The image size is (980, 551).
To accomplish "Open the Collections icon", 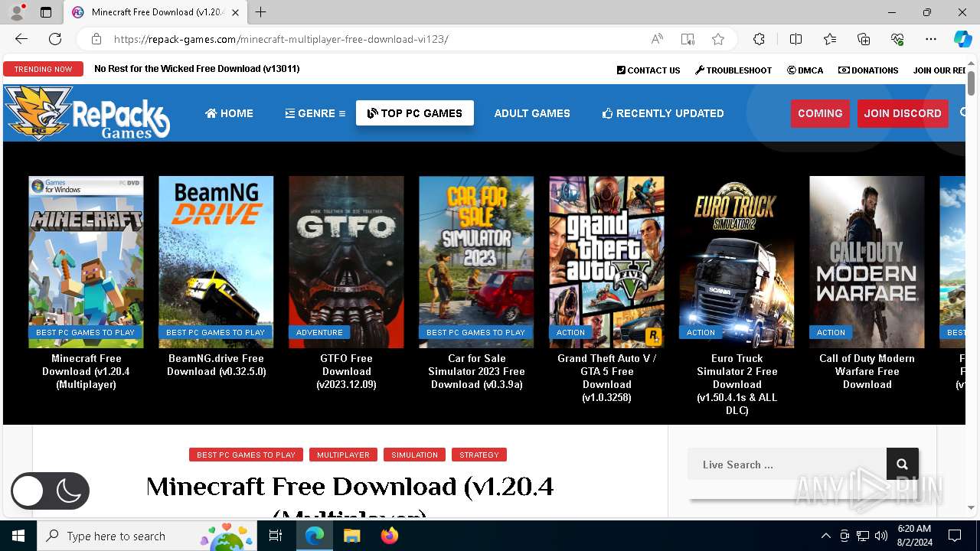I will pyautogui.click(x=864, y=39).
